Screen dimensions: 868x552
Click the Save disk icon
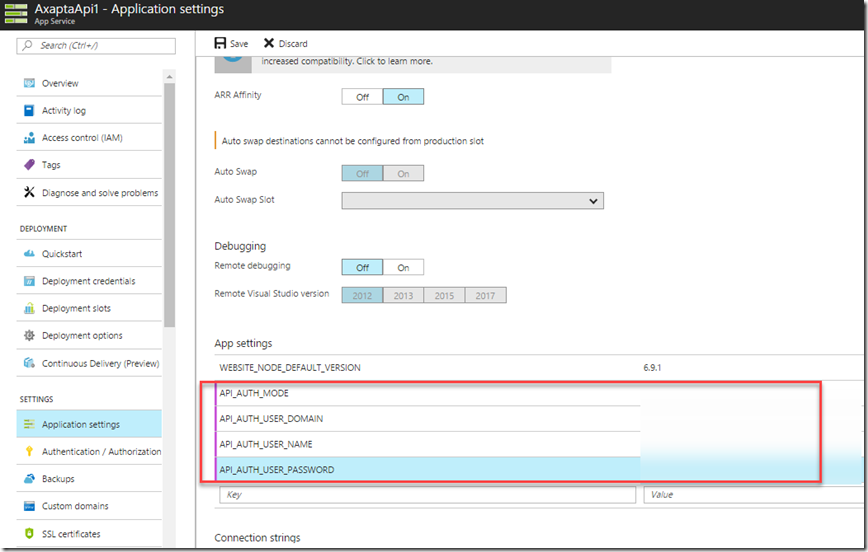[220, 43]
